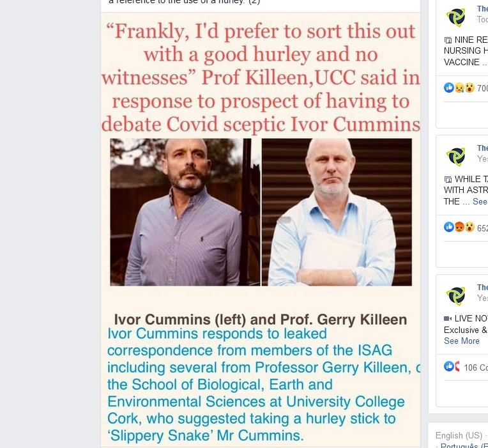
Task: Expand the WHILE post text with See
Action: click(x=480, y=201)
